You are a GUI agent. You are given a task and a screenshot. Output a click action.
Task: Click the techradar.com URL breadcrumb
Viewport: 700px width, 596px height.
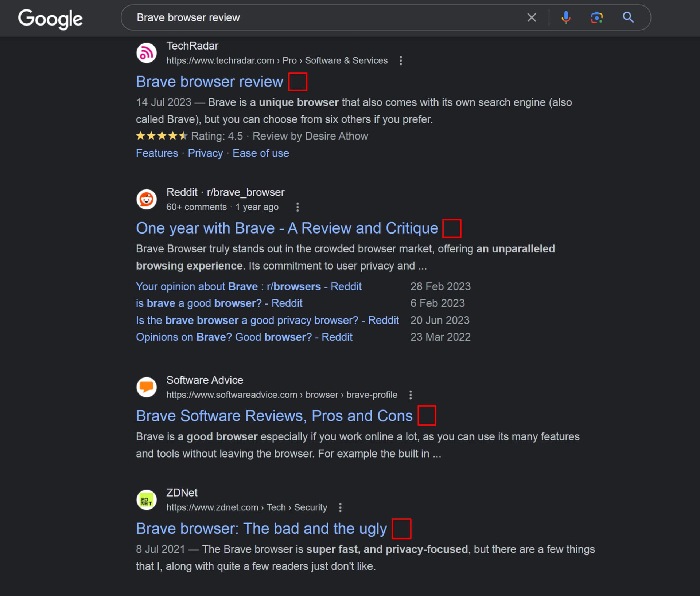(x=277, y=60)
